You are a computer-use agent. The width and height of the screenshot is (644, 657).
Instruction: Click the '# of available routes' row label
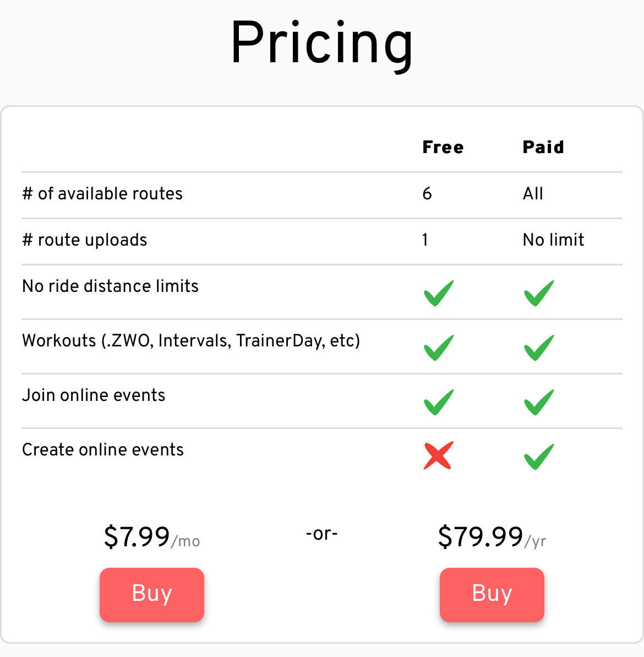click(x=102, y=194)
